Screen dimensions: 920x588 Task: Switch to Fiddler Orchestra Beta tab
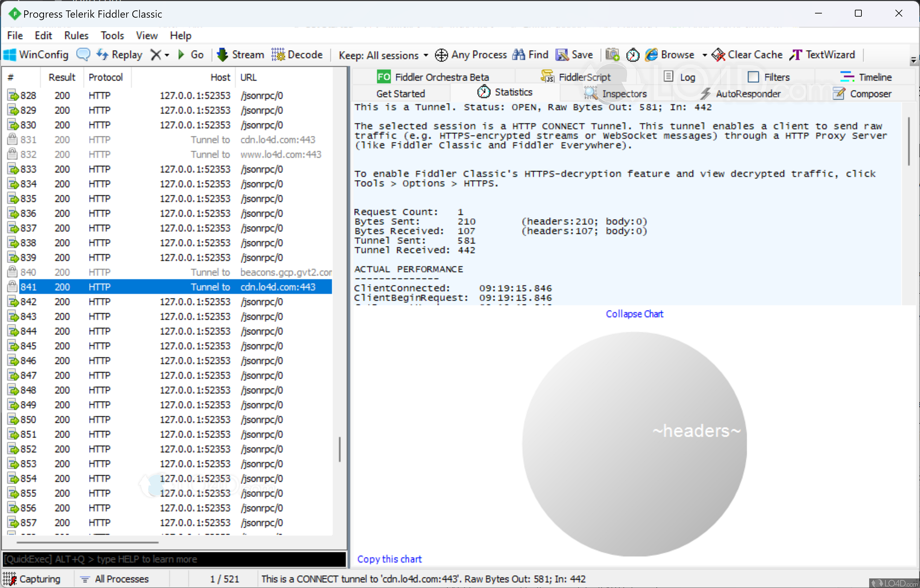pos(433,77)
